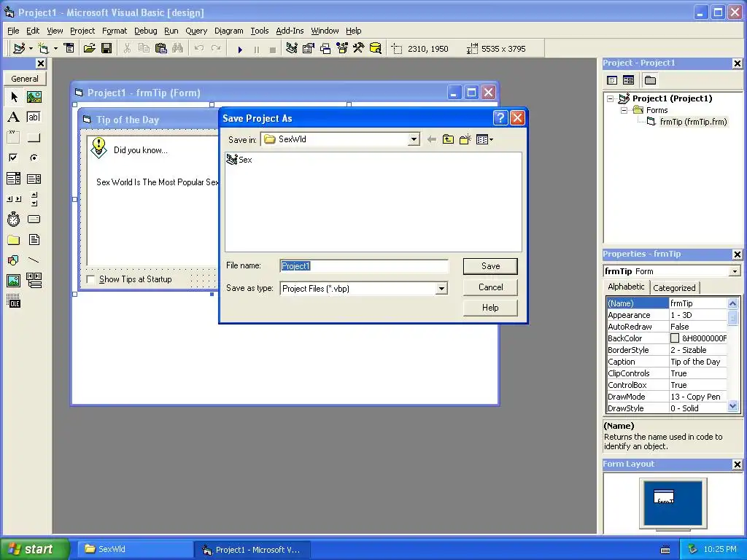Open the Object Browser toolbar icon
747x560 pixels.
pyautogui.click(x=342, y=49)
